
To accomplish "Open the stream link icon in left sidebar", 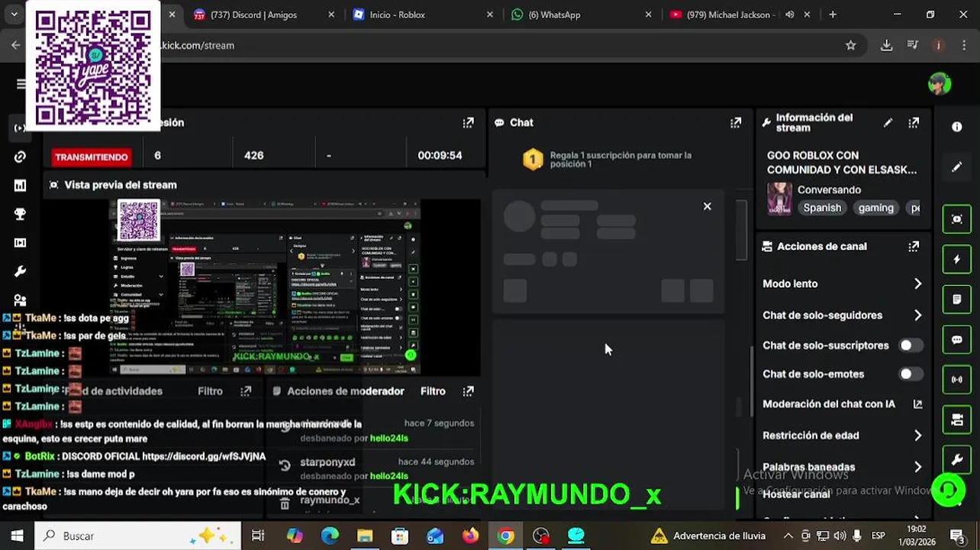I will coord(20,157).
